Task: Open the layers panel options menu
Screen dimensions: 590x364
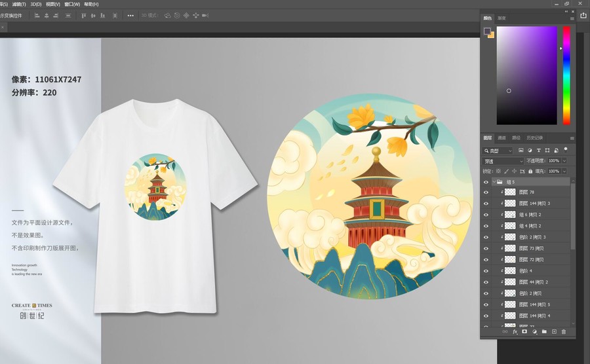Action: pos(572,138)
